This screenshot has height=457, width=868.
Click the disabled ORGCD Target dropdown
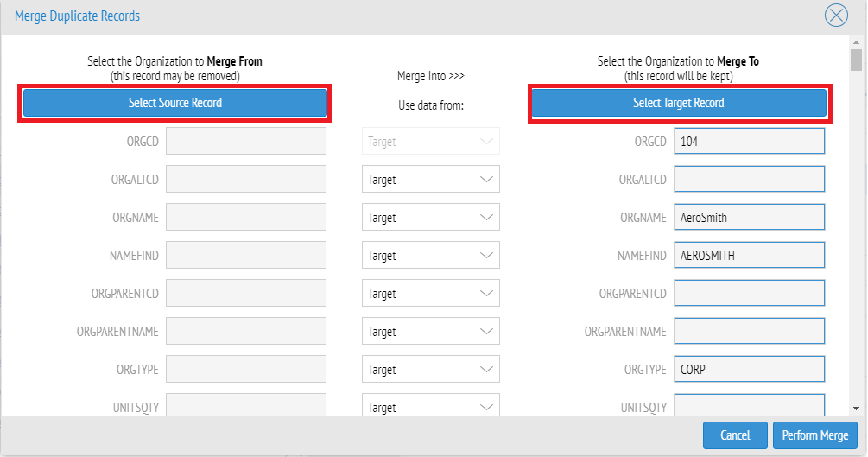(x=431, y=142)
